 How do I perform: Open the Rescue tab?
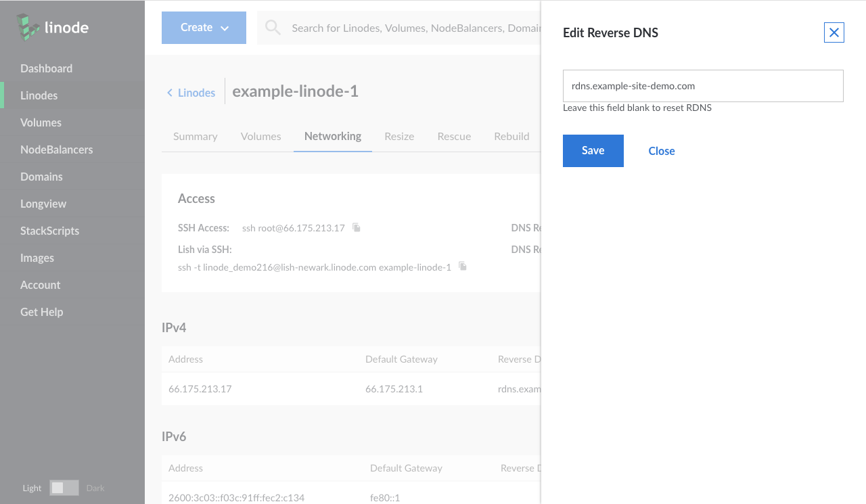click(x=454, y=136)
